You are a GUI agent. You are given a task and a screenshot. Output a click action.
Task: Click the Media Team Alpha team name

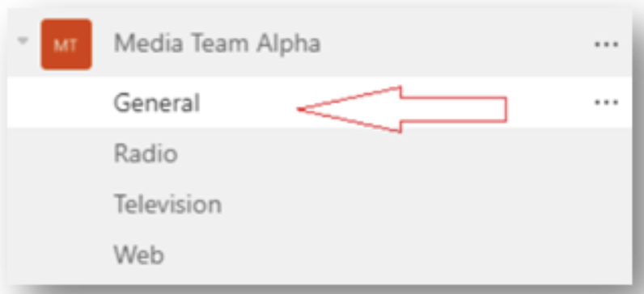[x=218, y=44]
